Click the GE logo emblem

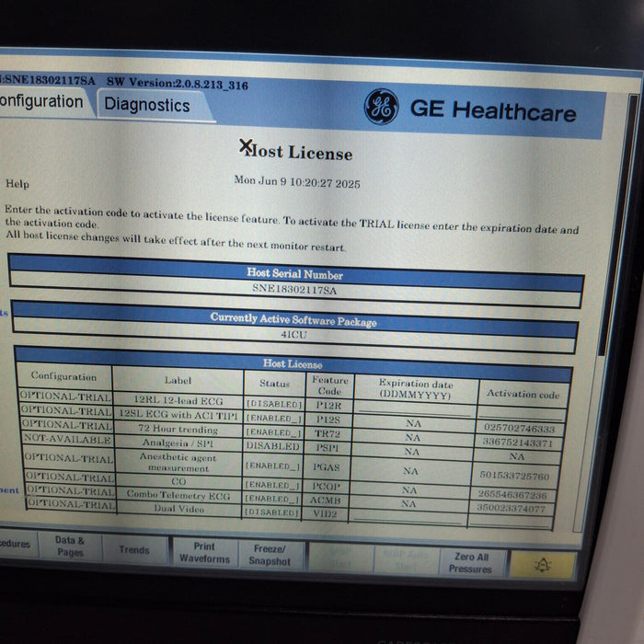(381, 107)
